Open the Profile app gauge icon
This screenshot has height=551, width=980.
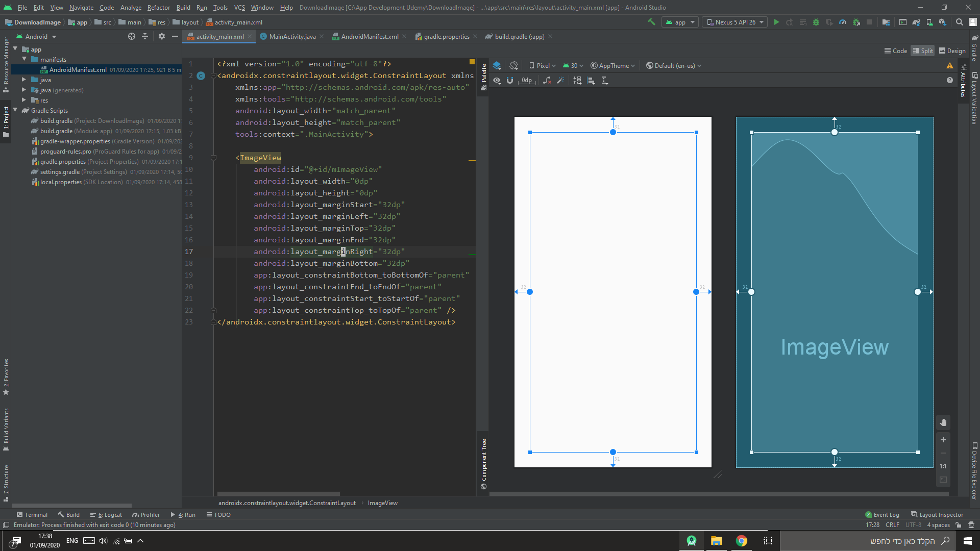coord(843,22)
